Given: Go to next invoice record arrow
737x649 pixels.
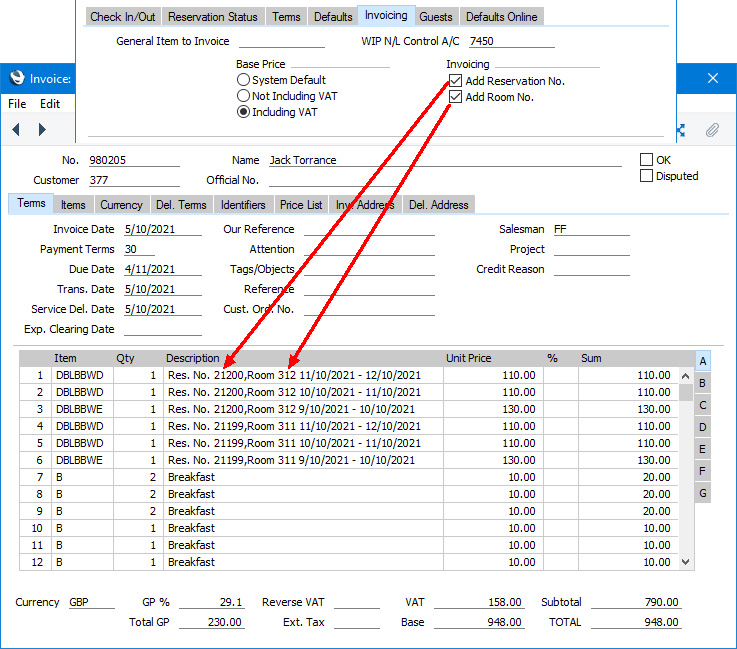Looking at the screenshot, I should coord(42,129).
